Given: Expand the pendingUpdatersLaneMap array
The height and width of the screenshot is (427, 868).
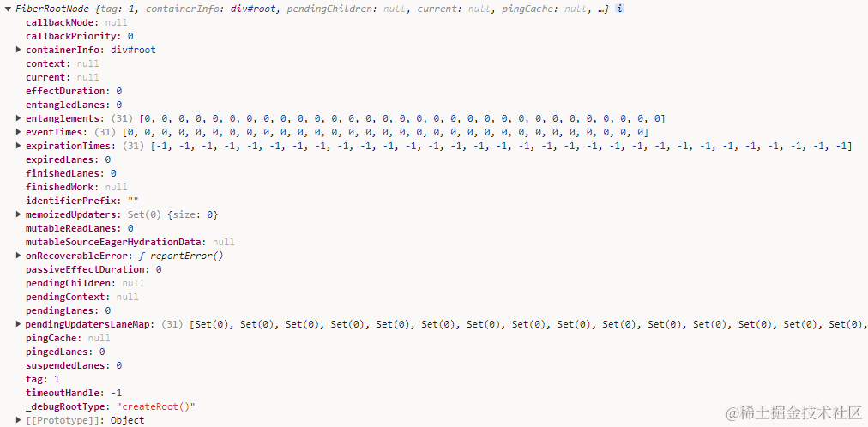Looking at the screenshot, I should coord(19,324).
